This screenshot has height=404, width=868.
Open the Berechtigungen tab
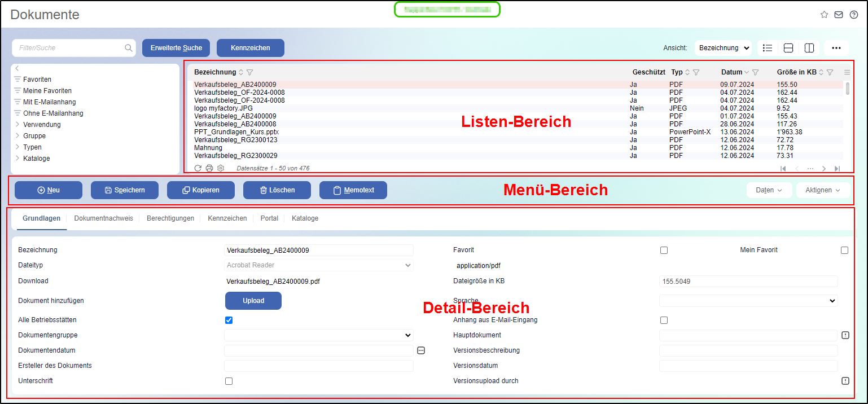(170, 218)
